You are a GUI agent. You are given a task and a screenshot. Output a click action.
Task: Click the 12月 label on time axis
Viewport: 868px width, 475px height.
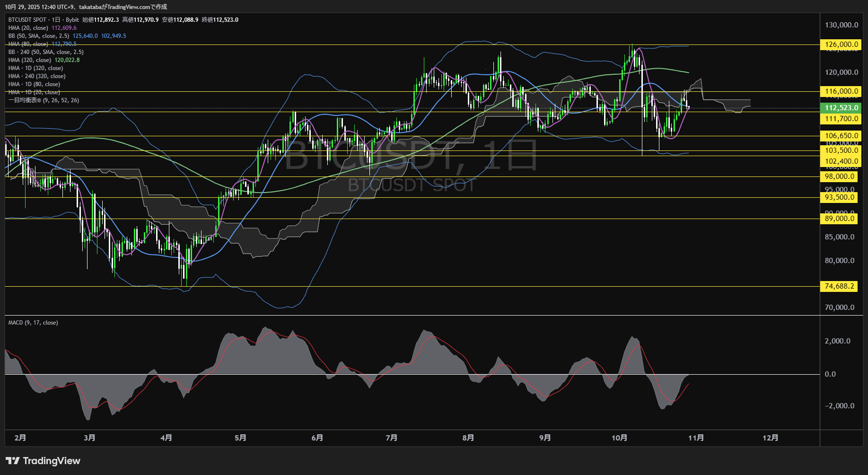770,438
